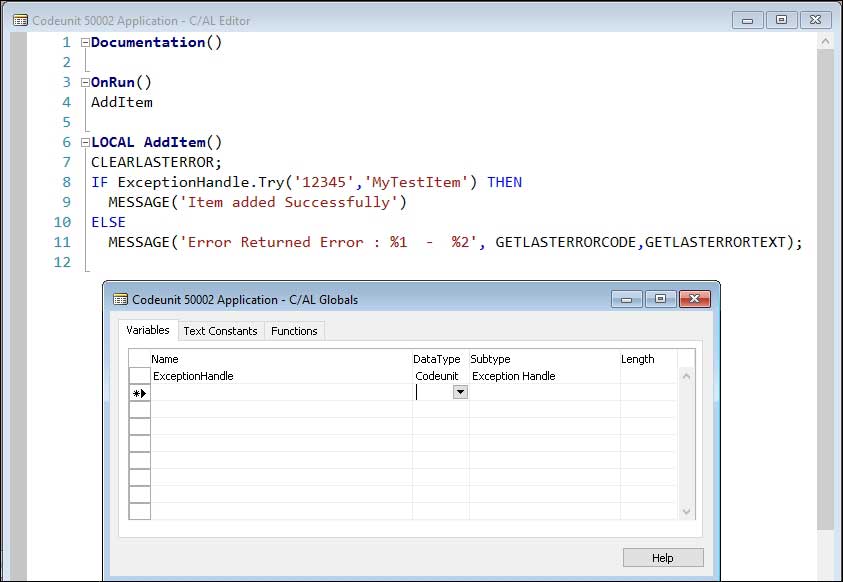Screen dimensions: 843x582
Task: Minimize the C/AL Editor window
Action: coord(747,19)
